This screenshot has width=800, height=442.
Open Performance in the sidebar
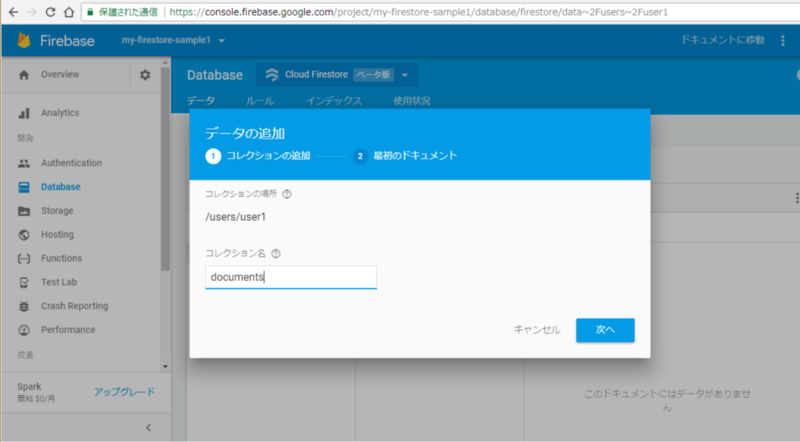[x=68, y=330]
